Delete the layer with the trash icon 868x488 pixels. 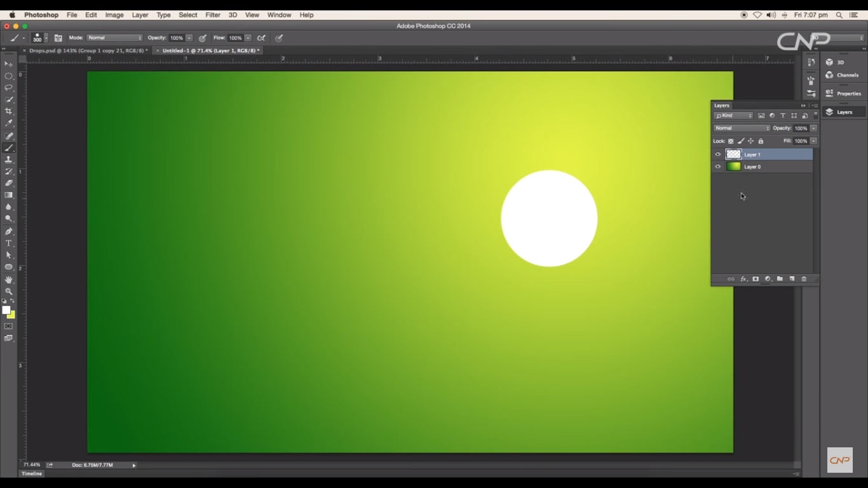tap(804, 279)
